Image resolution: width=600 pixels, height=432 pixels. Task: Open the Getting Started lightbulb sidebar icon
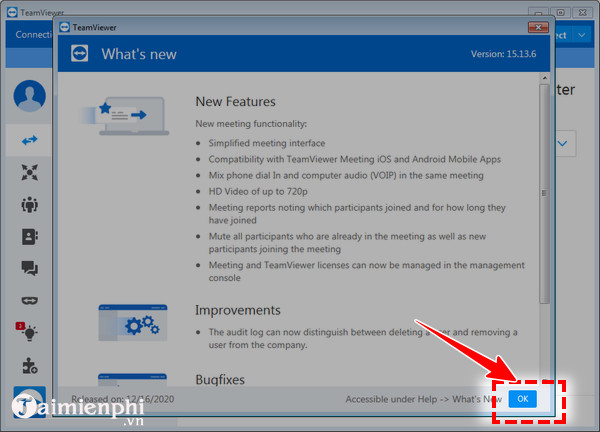coord(27,331)
